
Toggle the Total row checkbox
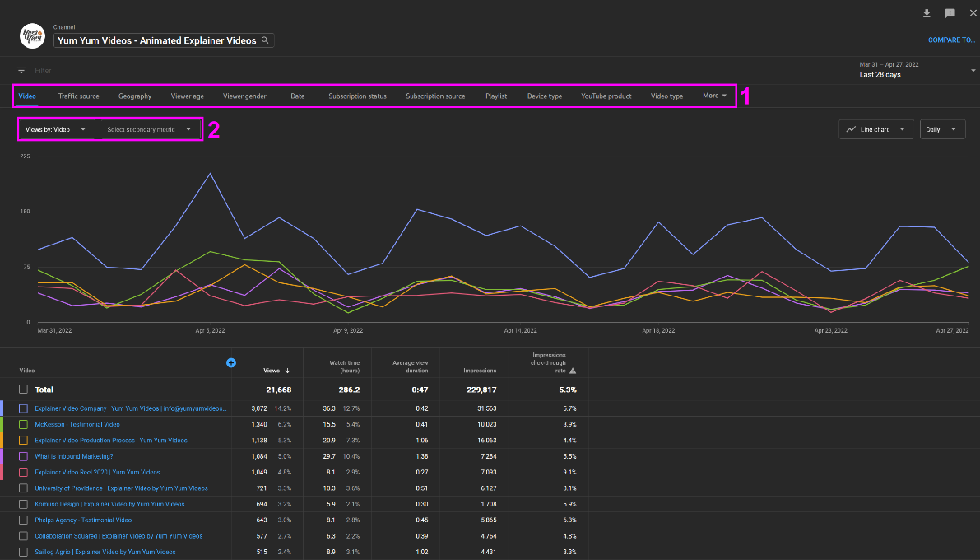coord(23,390)
